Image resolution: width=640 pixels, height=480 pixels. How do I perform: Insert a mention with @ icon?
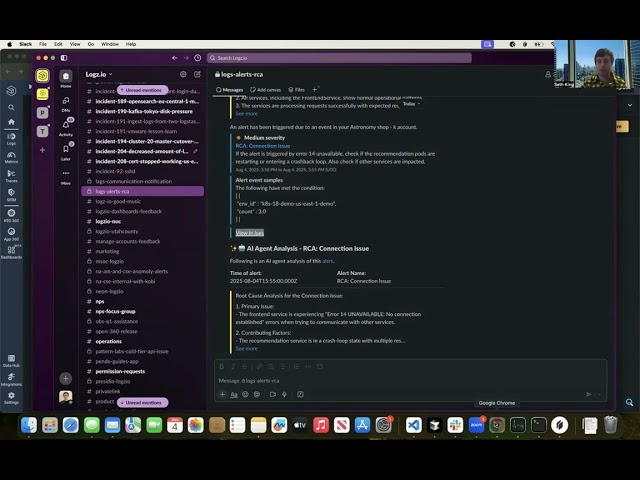coord(257,394)
